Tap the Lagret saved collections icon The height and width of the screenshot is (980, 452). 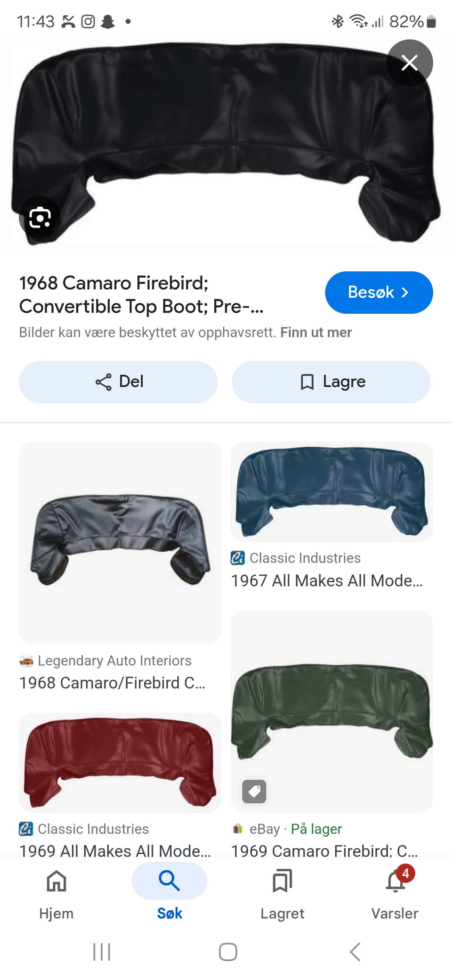(282, 880)
